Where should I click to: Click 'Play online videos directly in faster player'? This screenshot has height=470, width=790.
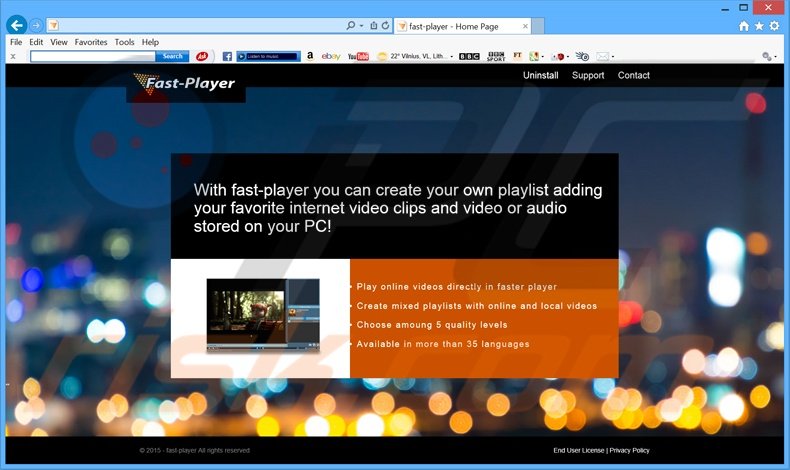click(456, 287)
